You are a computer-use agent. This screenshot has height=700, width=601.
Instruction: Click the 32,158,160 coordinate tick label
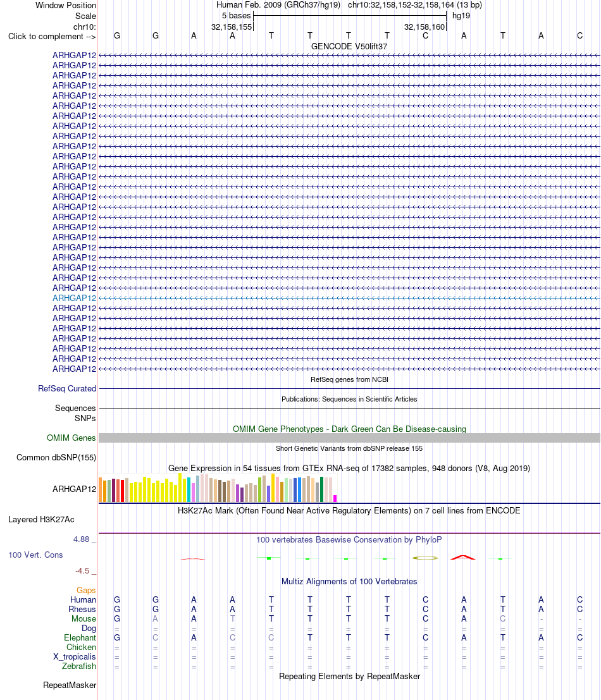[424, 27]
